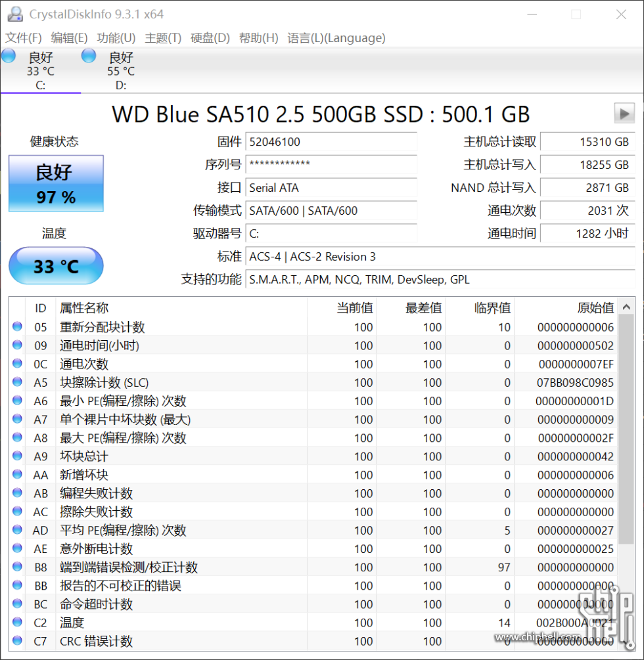Click the attribute list vertical scrollbar thumb
This screenshot has width=644, height=660.
(626, 429)
